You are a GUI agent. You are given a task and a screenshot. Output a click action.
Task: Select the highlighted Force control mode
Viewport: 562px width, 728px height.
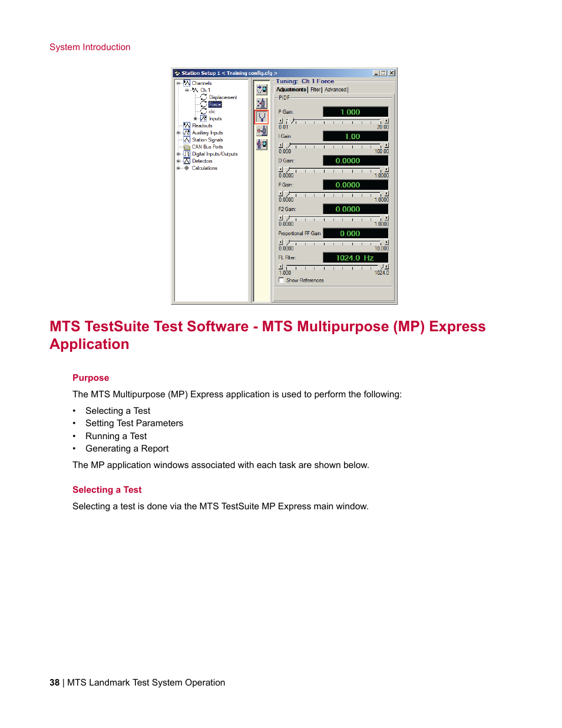[215, 104]
